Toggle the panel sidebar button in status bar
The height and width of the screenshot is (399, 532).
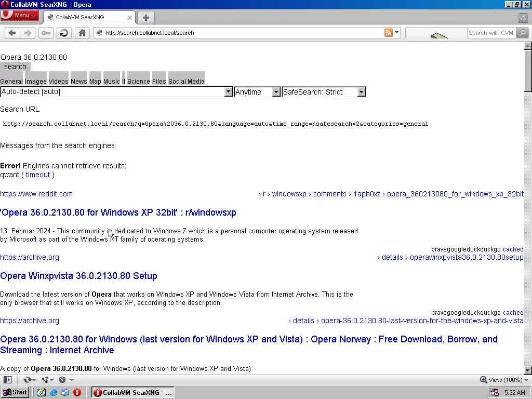[x=8, y=380]
